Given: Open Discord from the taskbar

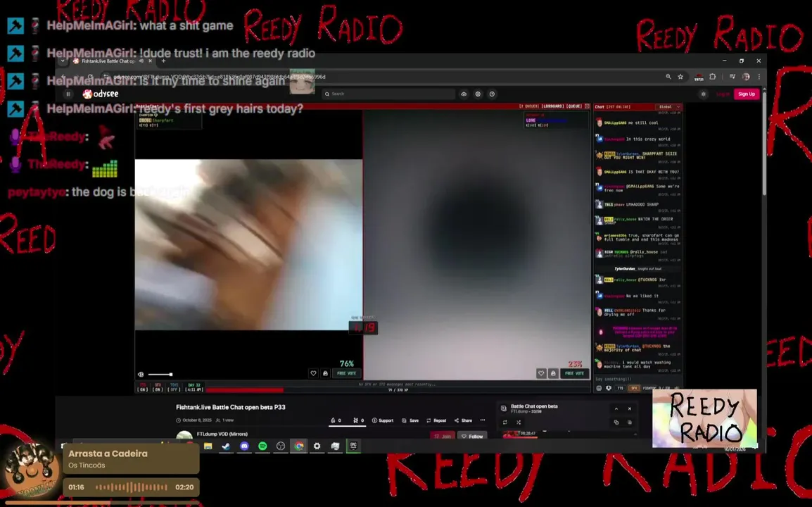Looking at the screenshot, I should pos(244,446).
